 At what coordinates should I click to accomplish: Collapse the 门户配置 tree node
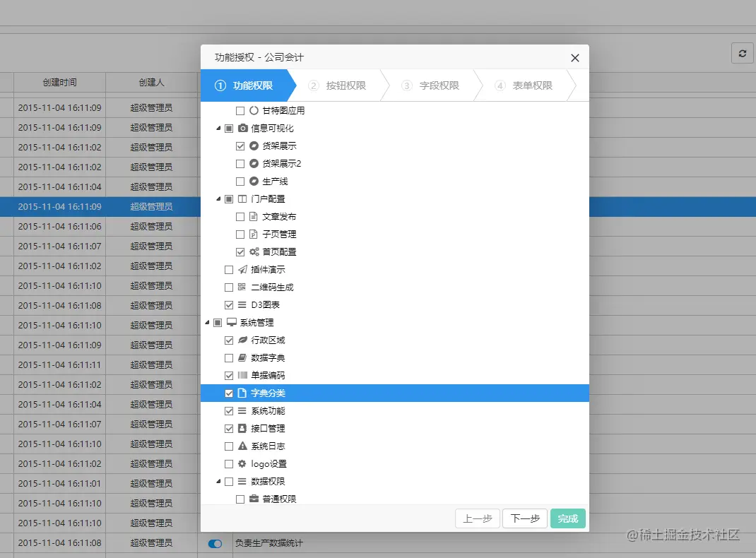click(x=218, y=199)
